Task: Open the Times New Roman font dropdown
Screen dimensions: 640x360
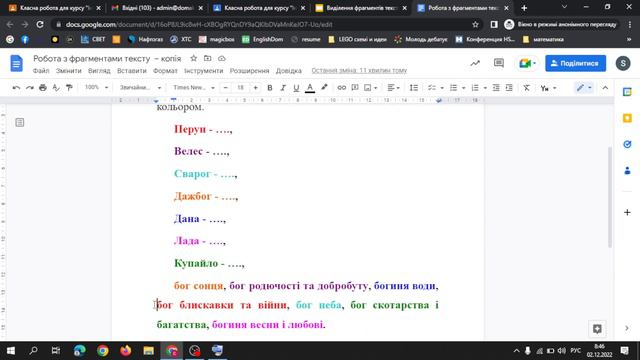Action: coord(193,87)
